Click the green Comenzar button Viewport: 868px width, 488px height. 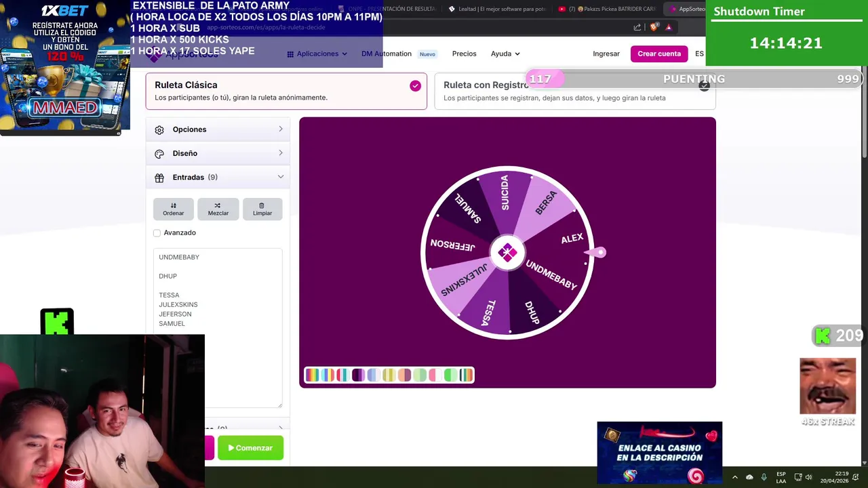250,448
